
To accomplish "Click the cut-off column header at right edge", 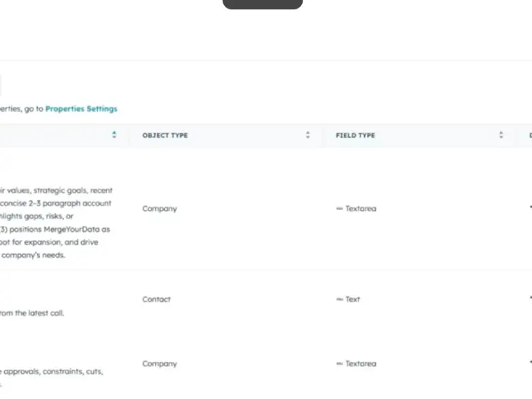I will (529, 135).
